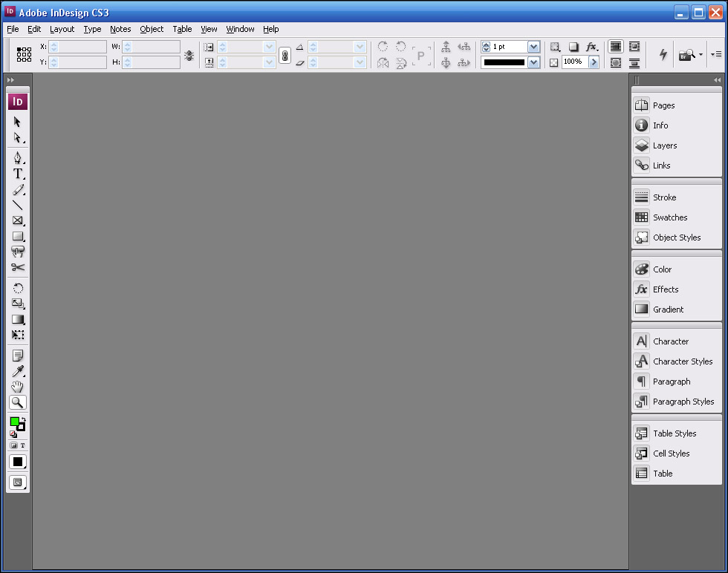Select the Free Transform tool

[x=18, y=335]
